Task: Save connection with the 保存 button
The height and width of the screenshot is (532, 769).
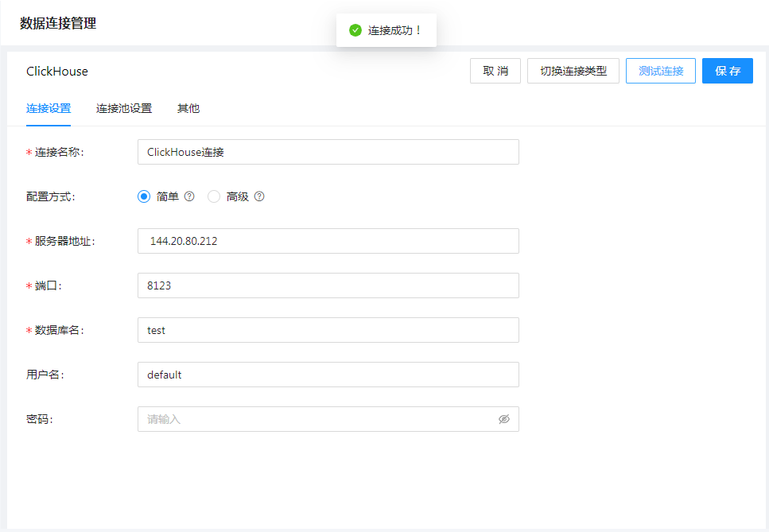Action: 728,71
